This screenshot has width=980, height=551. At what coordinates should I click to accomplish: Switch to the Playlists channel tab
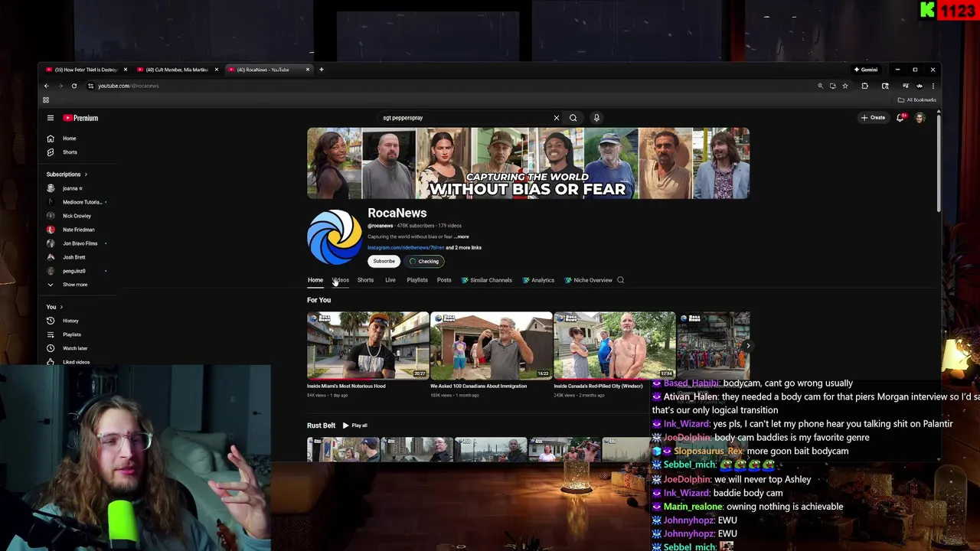417,280
